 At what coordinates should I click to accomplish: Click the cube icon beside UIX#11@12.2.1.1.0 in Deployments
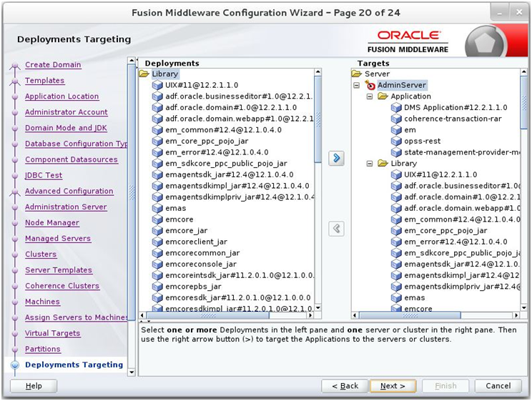tap(157, 85)
